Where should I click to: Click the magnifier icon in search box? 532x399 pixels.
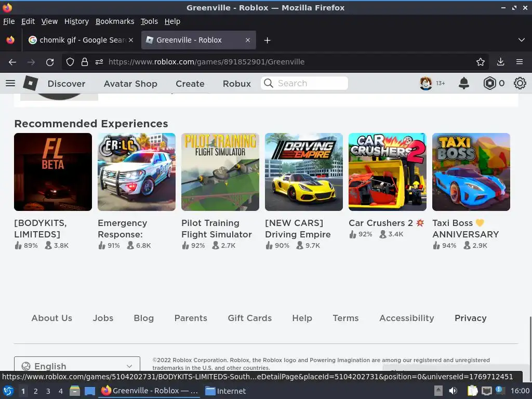point(269,83)
